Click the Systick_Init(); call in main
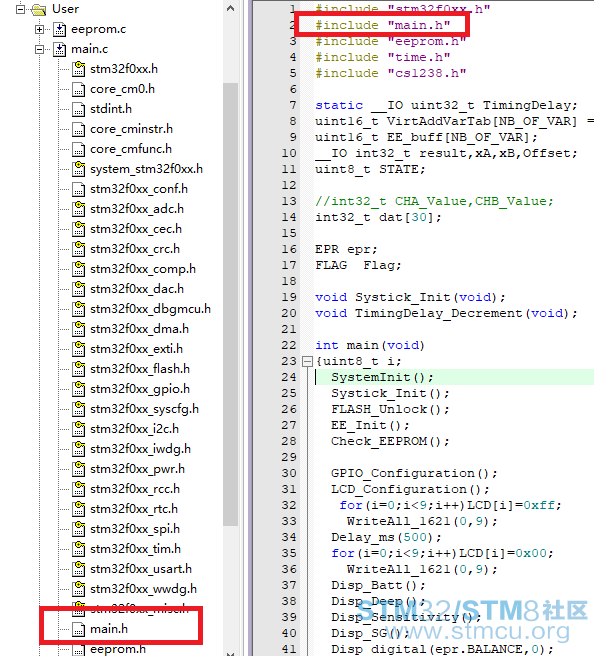 pos(390,393)
